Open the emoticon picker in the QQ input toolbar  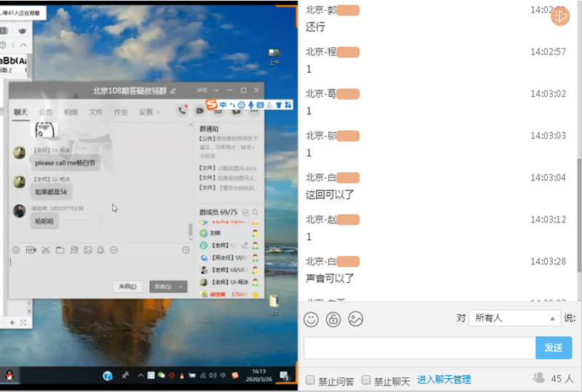(16, 250)
